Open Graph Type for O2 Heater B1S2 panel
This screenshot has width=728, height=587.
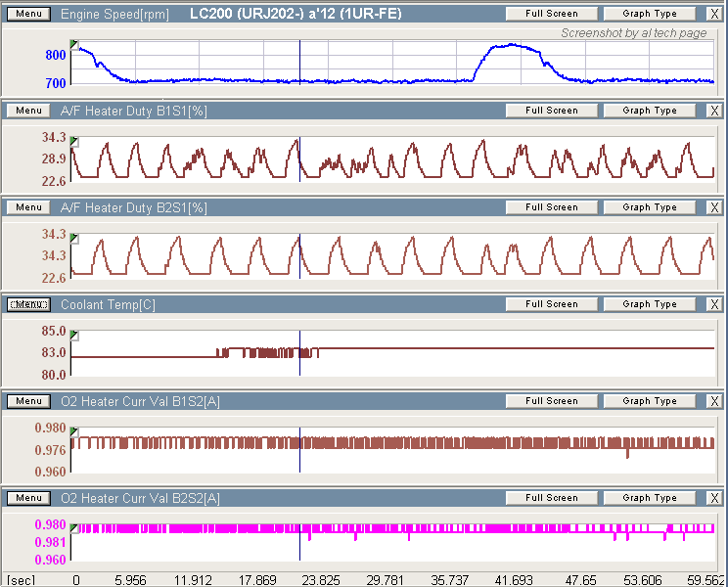click(x=650, y=401)
